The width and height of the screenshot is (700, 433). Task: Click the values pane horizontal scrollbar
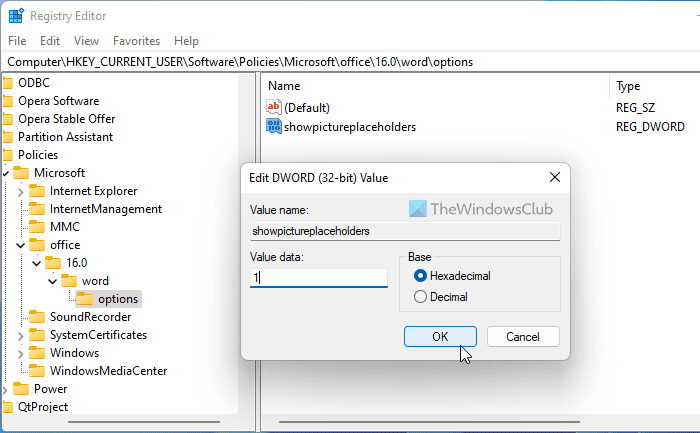429,422
